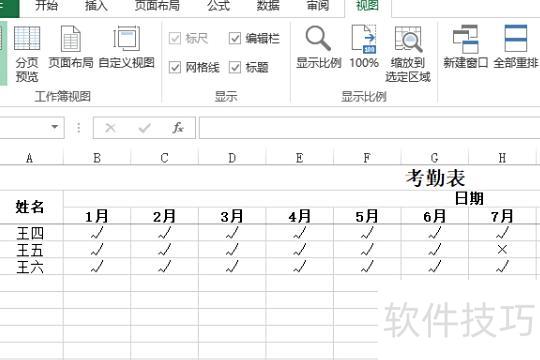Screen dimensions: 540x360
Task: Open the View (视图) tab
Action: 367,6
